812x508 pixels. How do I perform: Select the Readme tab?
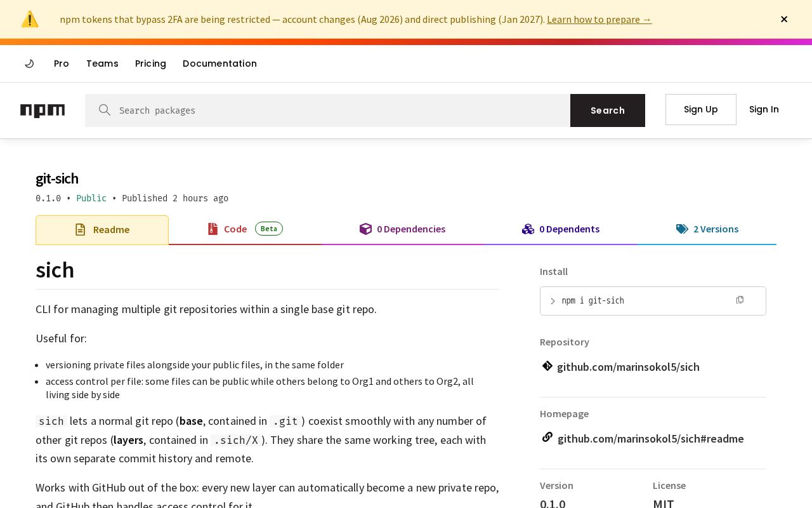(x=102, y=230)
